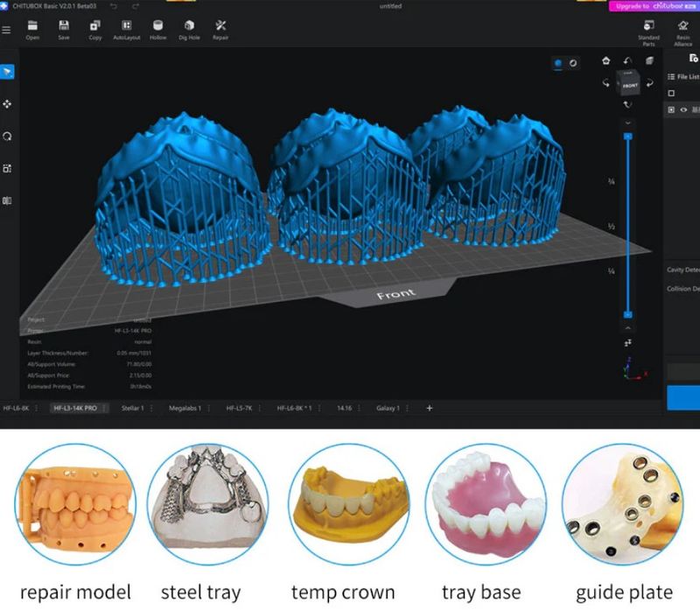
Task: Switch to the Megalabs 1 printer tab
Action: (x=185, y=408)
